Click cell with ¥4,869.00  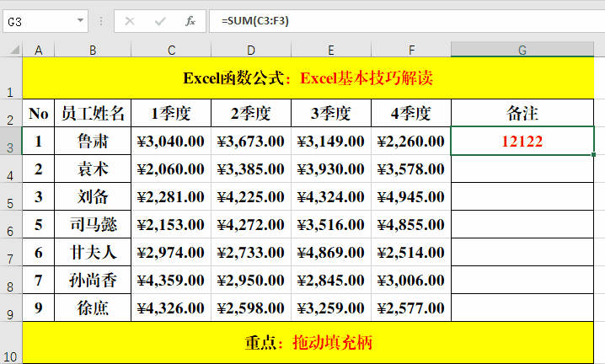331,252
